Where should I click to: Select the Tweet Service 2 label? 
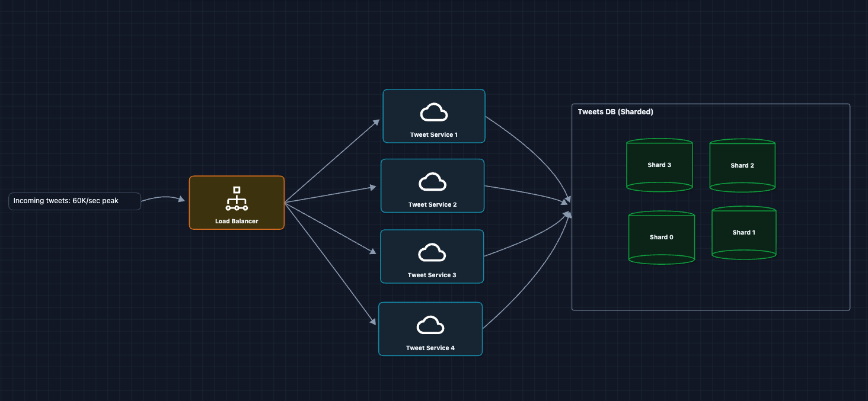432,205
